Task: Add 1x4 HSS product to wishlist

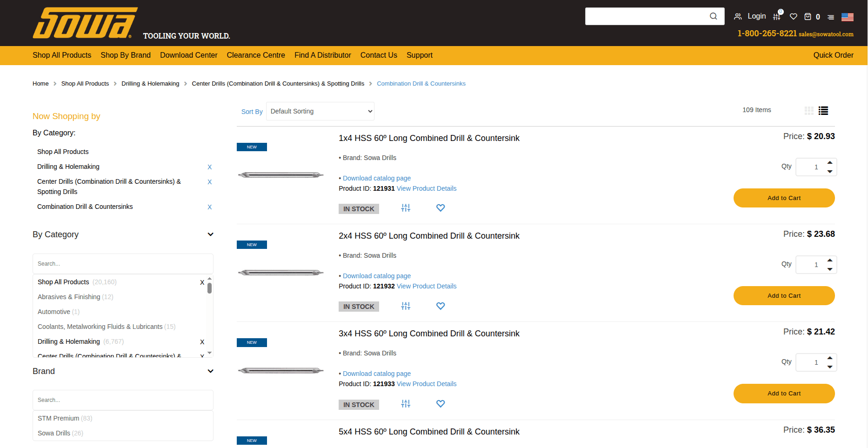Action: coord(441,208)
